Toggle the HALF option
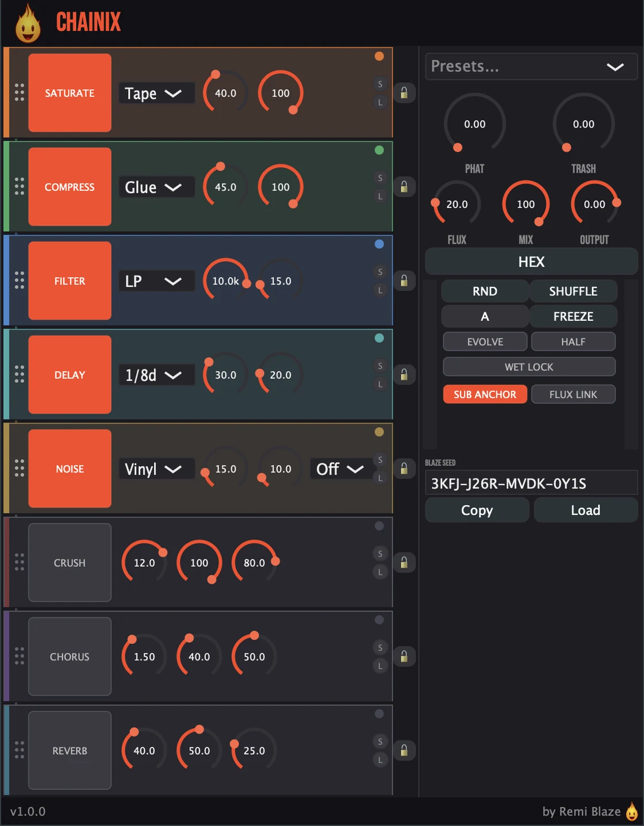 573,341
